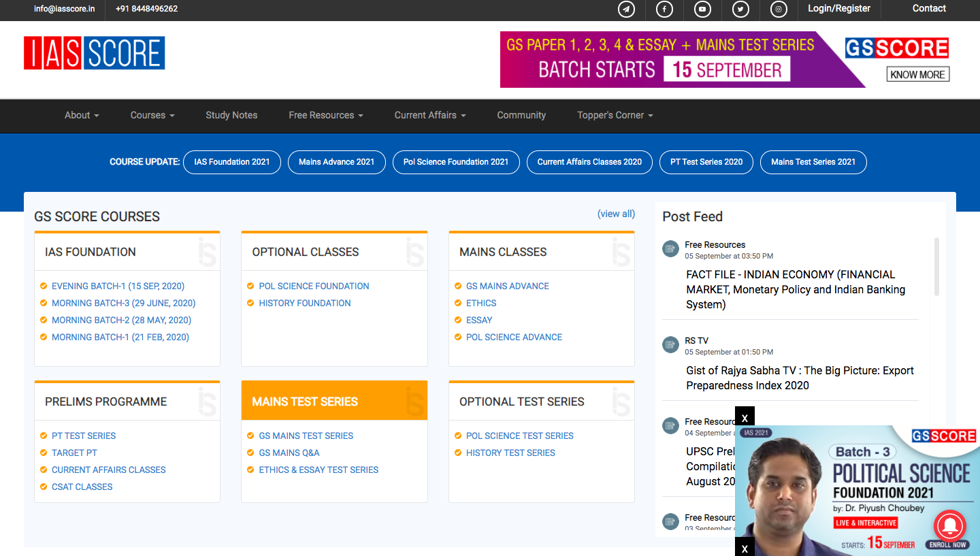This screenshot has height=556, width=980.
Task: Expand the Courses dropdown
Action: [x=152, y=115]
